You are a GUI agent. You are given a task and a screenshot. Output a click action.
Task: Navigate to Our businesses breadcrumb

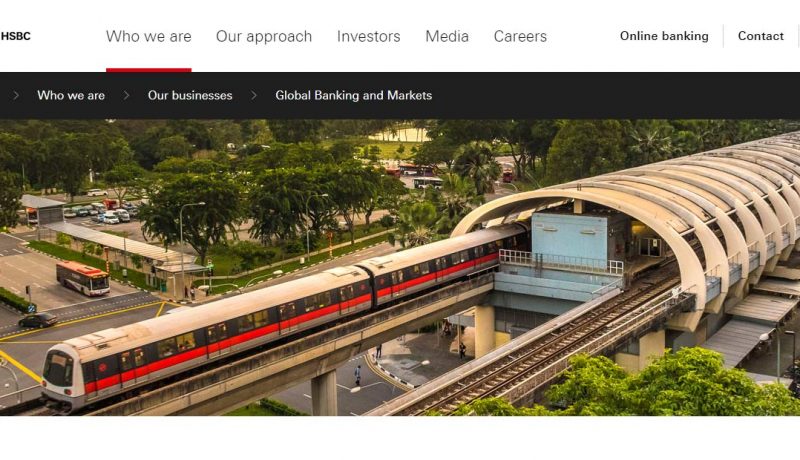(x=190, y=95)
